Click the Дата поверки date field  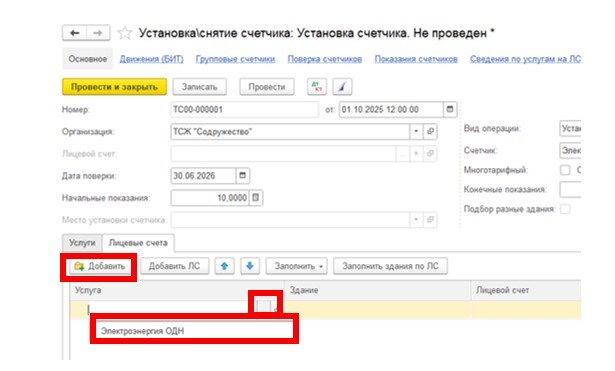point(204,175)
